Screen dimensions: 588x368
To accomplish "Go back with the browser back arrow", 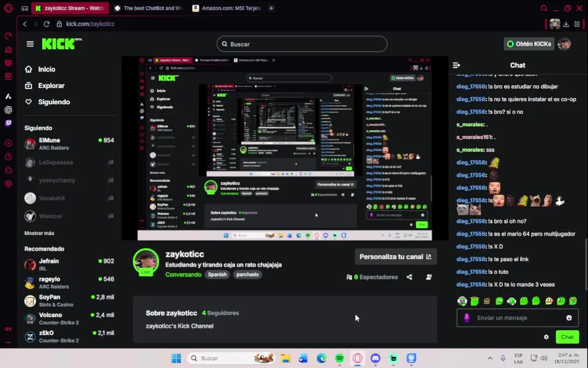I will pyautogui.click(x=24, y=24).
